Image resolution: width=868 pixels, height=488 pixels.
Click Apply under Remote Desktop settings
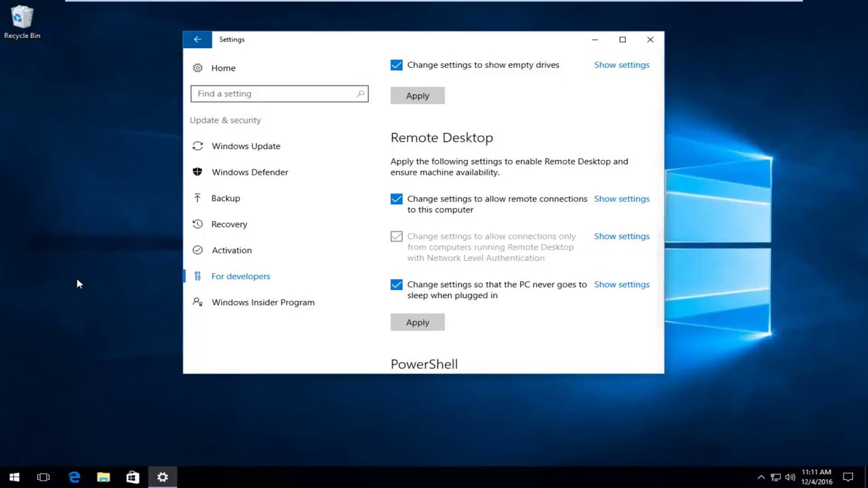pos(418,323)
